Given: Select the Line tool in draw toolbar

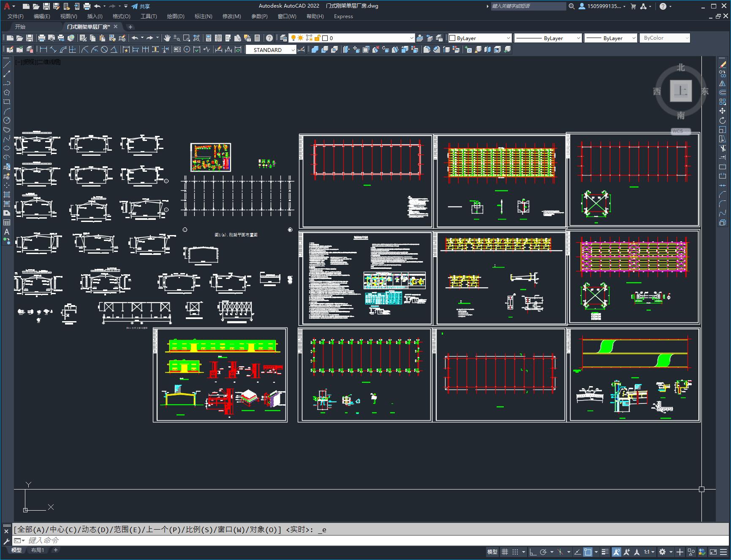Looking at the screenshot, I should pos(7,65).
